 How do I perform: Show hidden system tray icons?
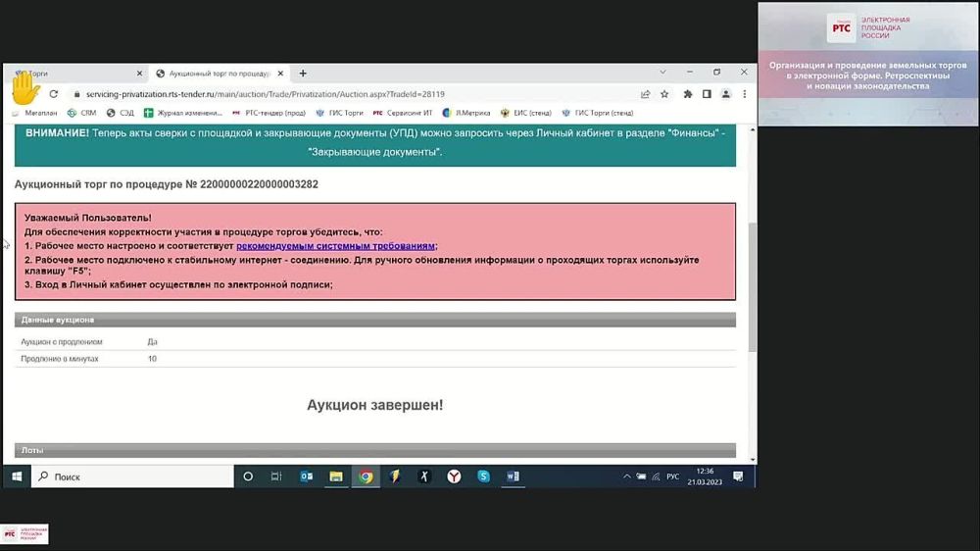coord(627,476)
